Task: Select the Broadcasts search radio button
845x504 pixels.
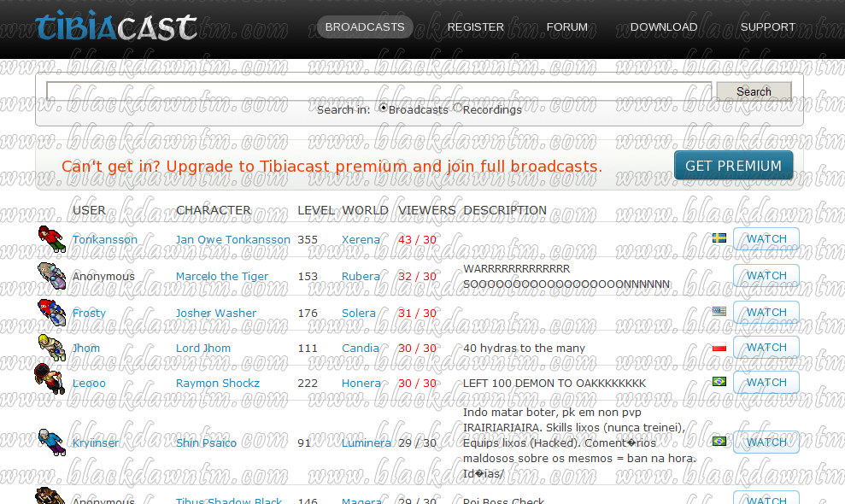Action: (x=383, y=108)
